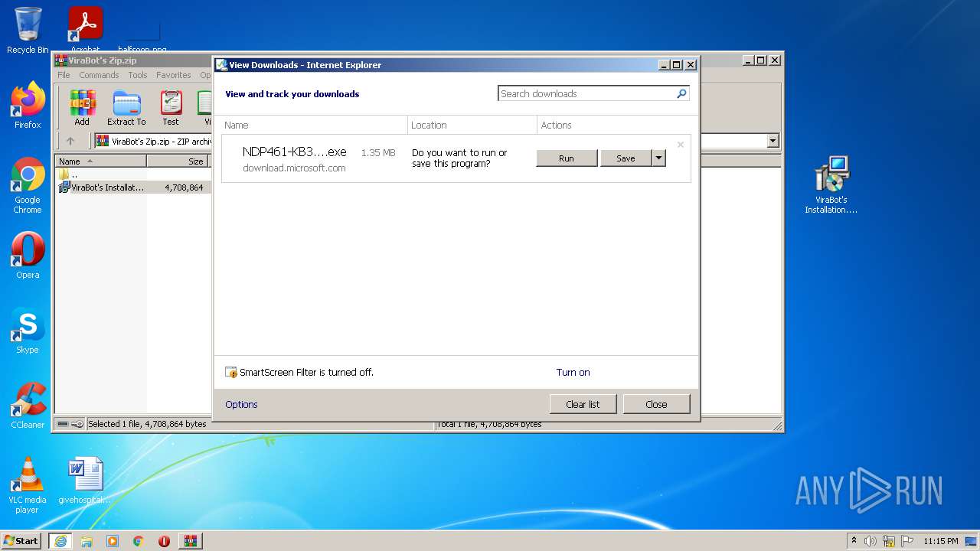980x551 pixels.
Task: Open Opera taskbar icon
Action: (x=164, y=540)
